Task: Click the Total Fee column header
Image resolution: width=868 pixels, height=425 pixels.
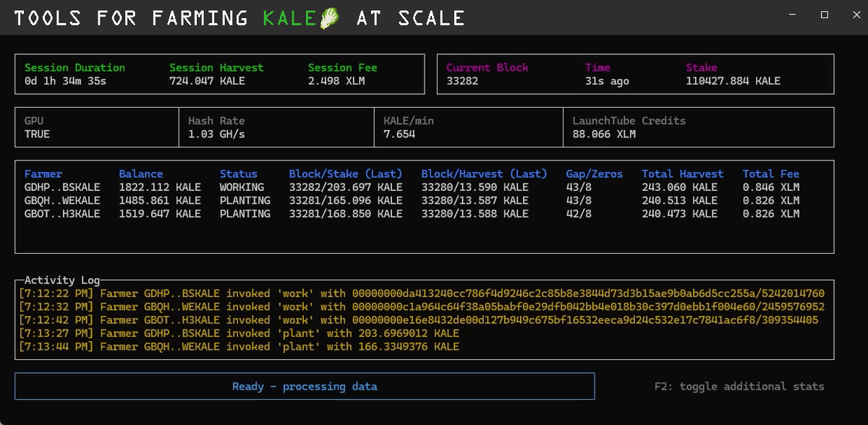Action: tap(771, 173)
